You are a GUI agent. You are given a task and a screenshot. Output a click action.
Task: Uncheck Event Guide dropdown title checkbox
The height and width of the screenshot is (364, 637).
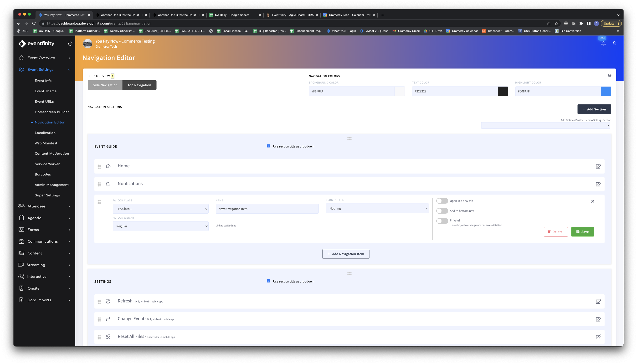(268, 146)
